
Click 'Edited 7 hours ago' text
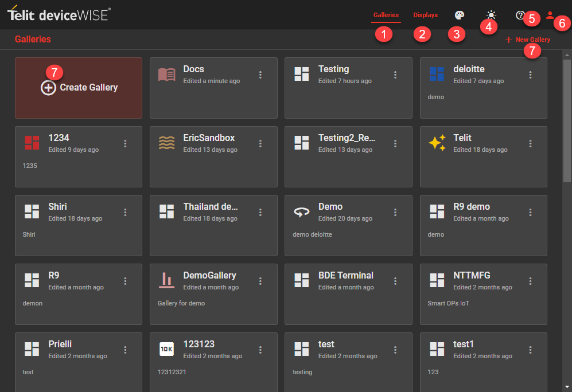[345, 81]
